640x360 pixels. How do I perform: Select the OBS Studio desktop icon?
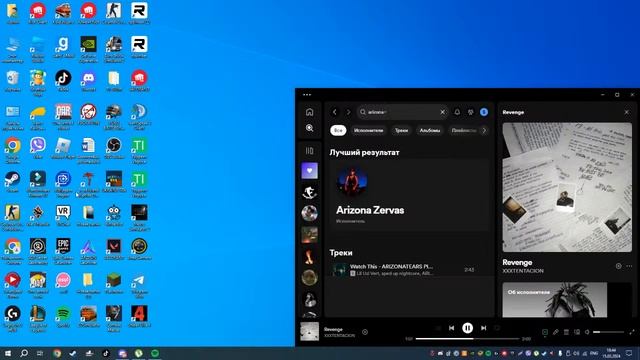113,148
